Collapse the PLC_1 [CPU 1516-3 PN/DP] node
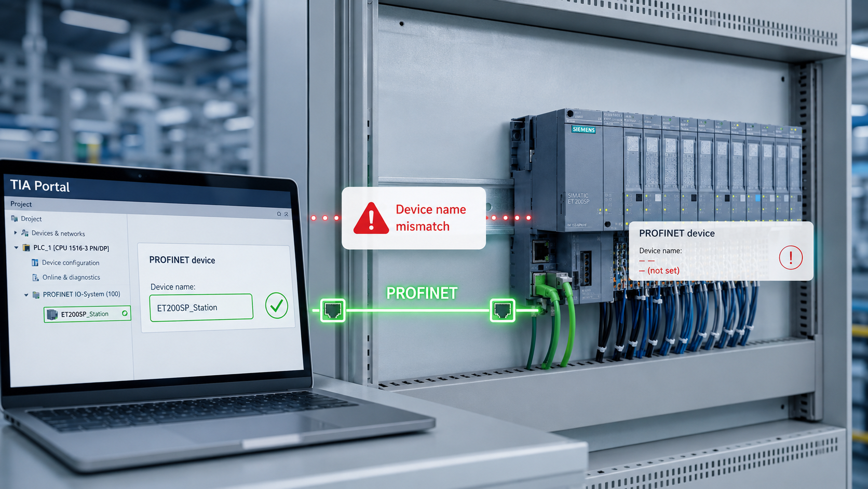Image resolution: width=868 pixels, height=489 pixels. [16, 248]
